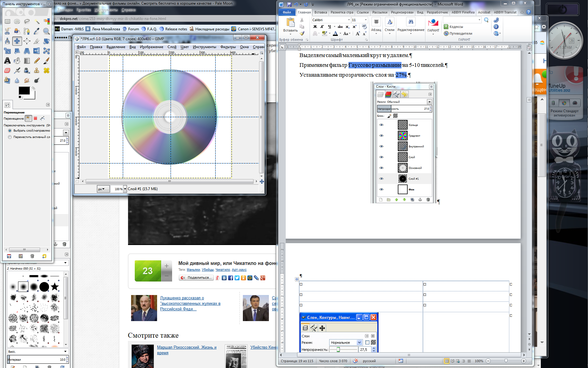Image resolution: width=588 pixels, height=368 pixels.
Task: Select the Fuzzy Select magic wand tool
Action: [37, 21]
